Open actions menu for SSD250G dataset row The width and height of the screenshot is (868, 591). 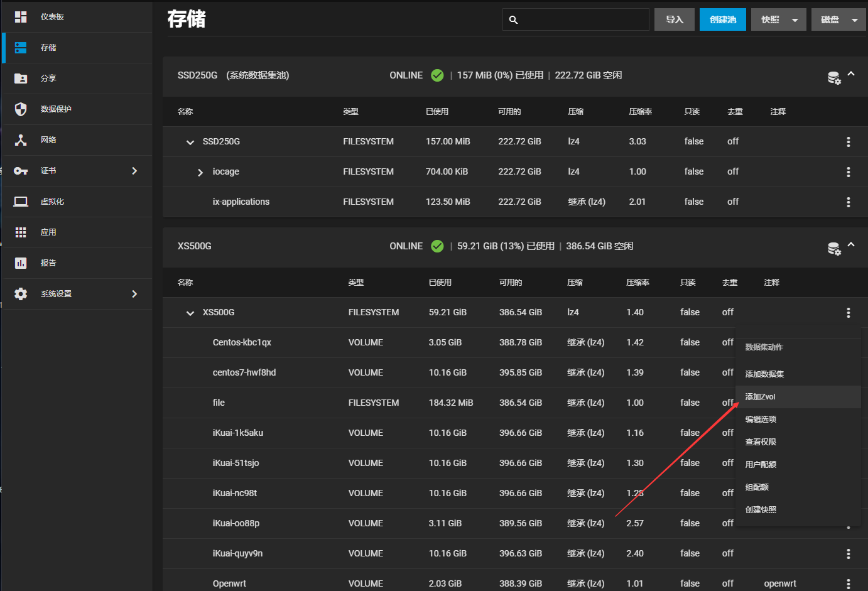click(x=848, y=142)
